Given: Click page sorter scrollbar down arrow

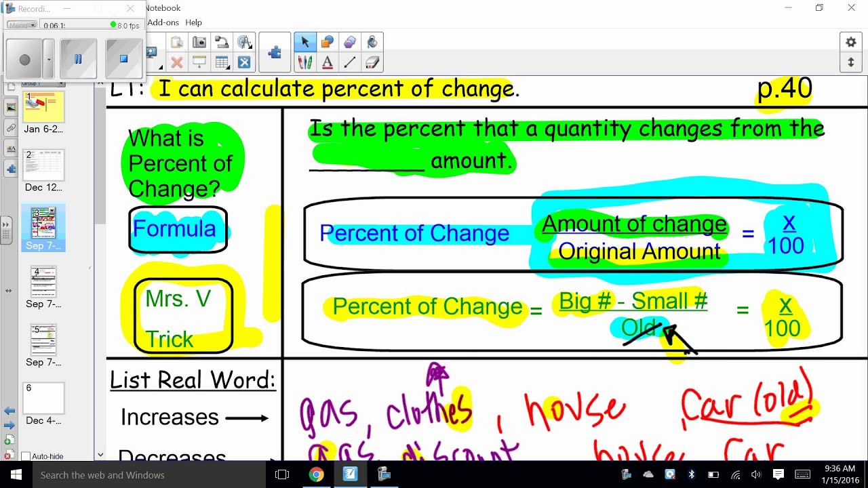Looking at the screenshot, I should pos(100,455).
